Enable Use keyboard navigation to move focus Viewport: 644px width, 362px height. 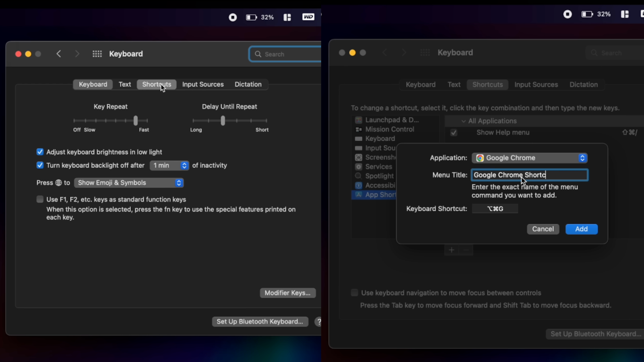pyautogui.click(x=354, y=293)
